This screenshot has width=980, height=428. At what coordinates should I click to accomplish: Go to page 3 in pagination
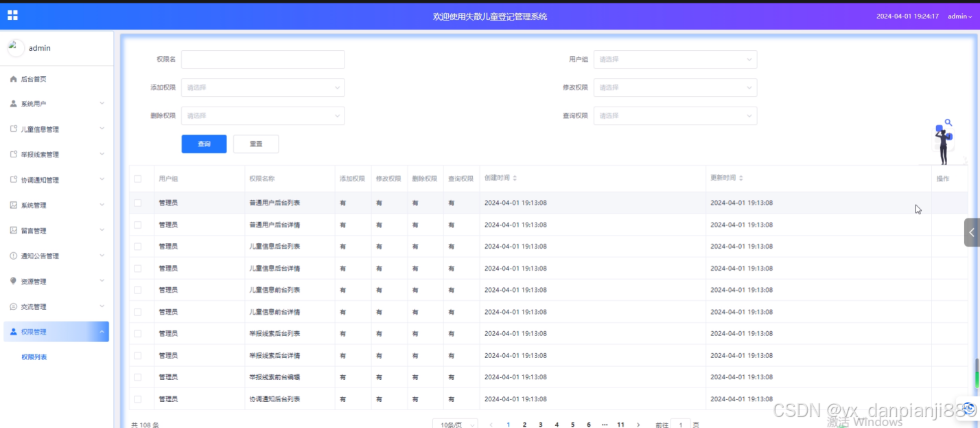[x=541, y=425]
